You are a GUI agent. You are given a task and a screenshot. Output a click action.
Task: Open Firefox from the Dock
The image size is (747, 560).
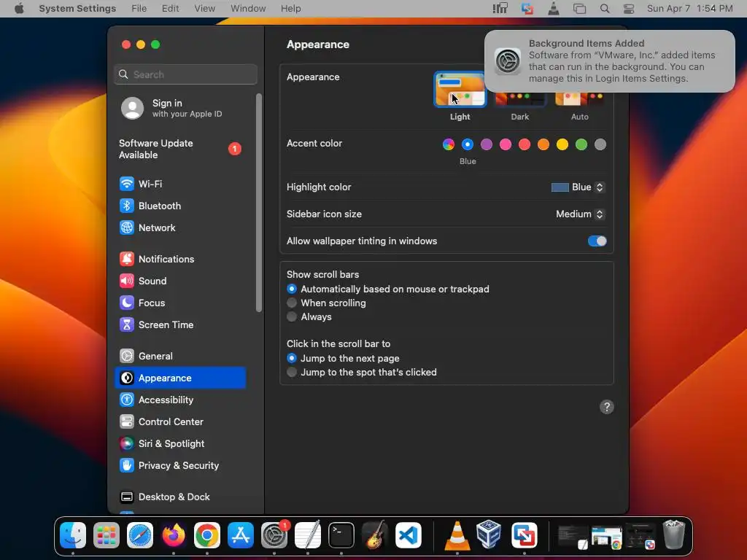point(174,535)
